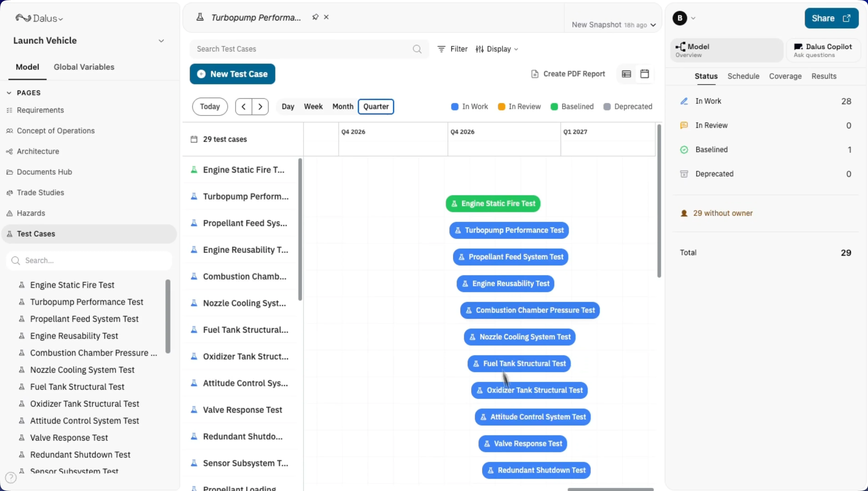Click New Test Case button
Viewport: 868px width, 491px height.
point(232,74)
